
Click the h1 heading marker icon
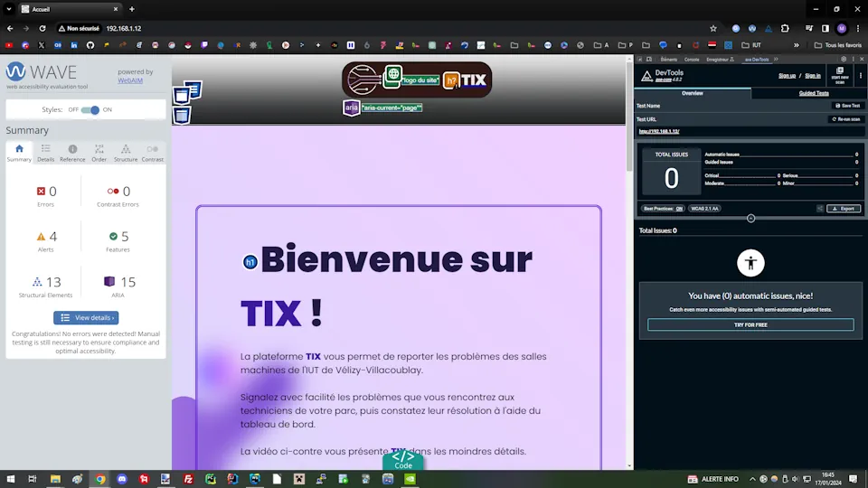coord(250,262)
